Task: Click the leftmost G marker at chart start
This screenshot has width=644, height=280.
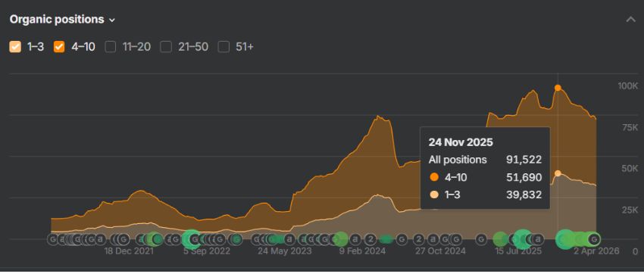Action: click(x=52, y=238)
